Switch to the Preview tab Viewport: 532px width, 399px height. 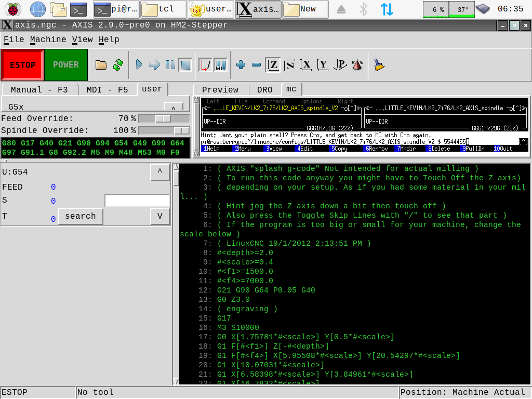220,90
